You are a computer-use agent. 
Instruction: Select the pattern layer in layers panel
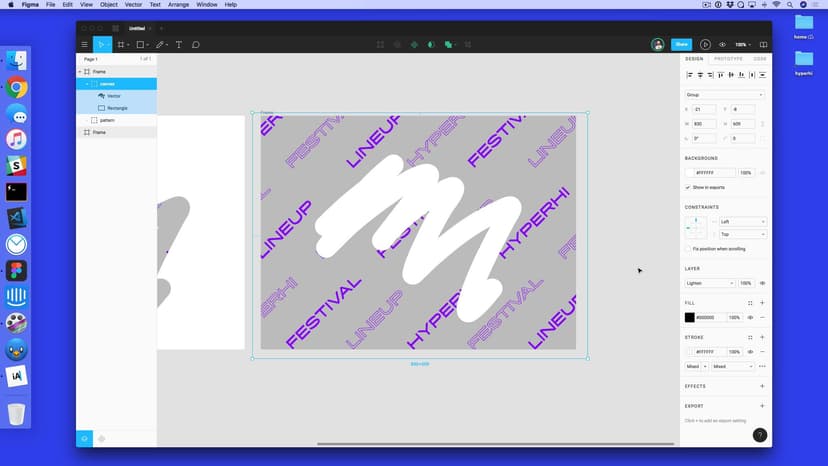pyautogui.click(x=107, y=120)
